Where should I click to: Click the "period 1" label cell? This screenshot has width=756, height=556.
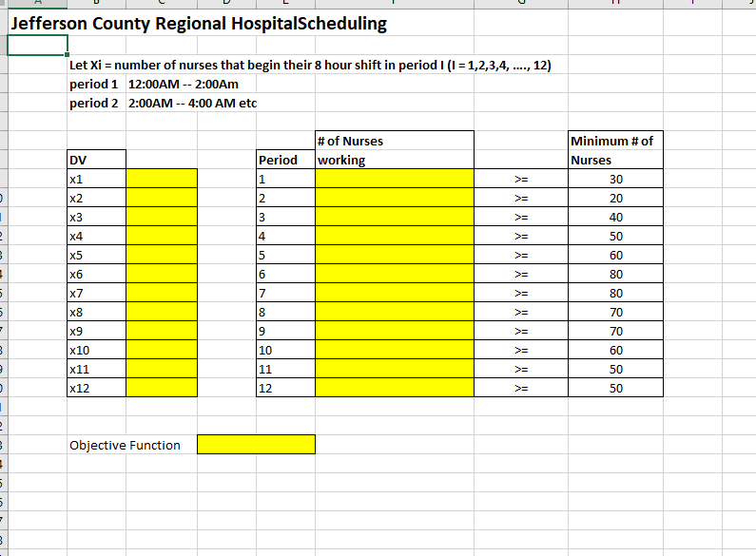[96, 84]
